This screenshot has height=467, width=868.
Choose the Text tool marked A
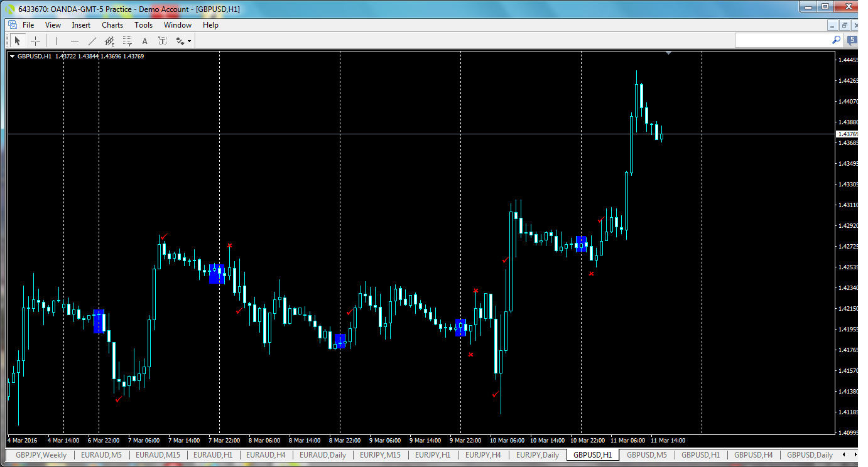pos(144,41)
